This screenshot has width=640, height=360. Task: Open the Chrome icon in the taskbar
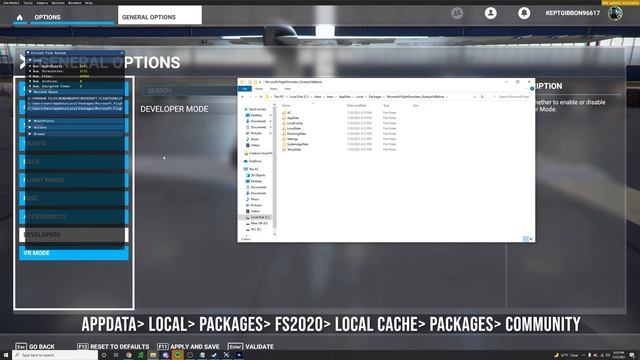coord(129,355)
